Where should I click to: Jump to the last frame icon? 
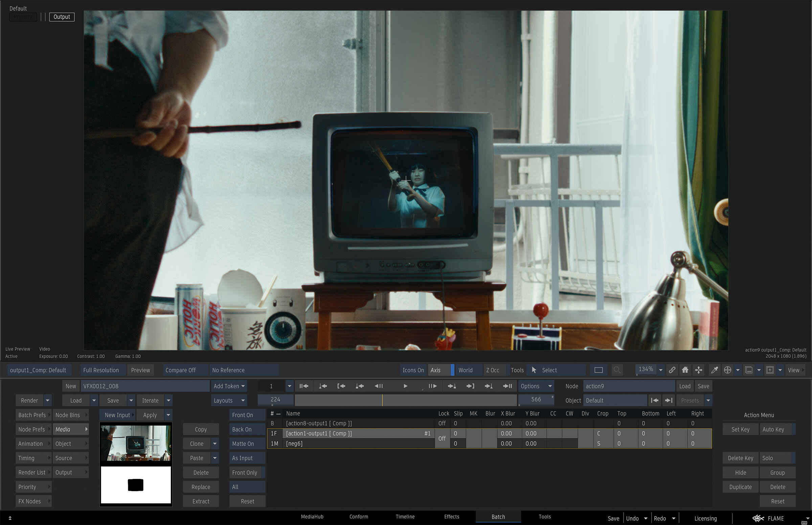507,386
